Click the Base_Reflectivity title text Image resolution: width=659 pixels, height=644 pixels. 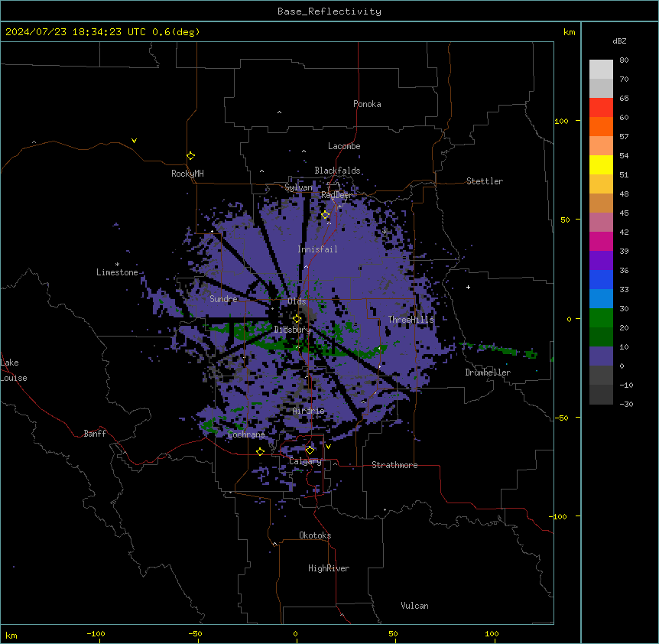coord(329,11)
